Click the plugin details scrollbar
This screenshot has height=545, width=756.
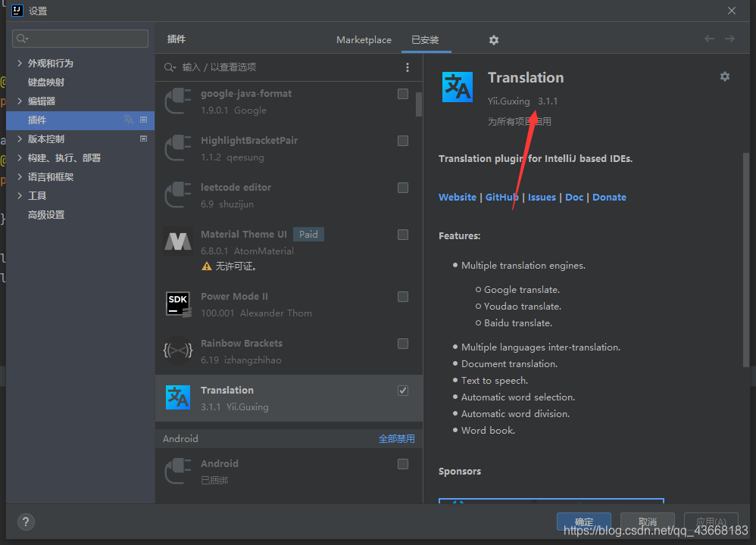tap(746, 260)
